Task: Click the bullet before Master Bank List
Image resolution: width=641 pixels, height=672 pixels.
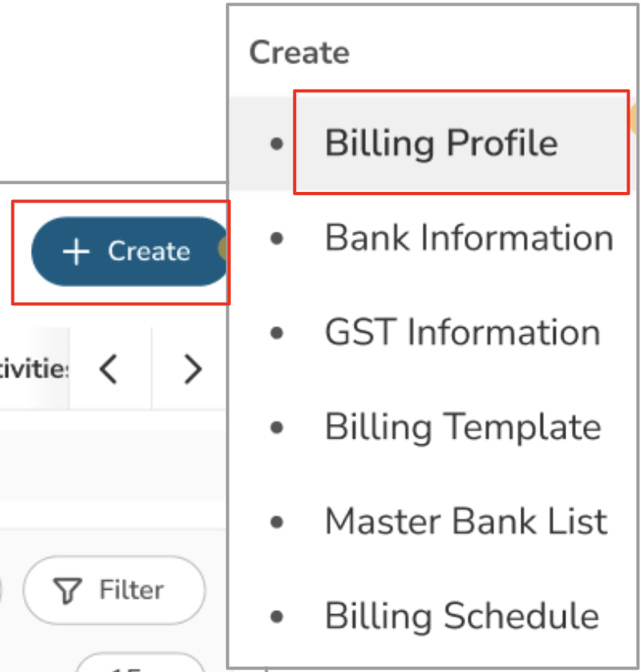Action: point(277,522)
